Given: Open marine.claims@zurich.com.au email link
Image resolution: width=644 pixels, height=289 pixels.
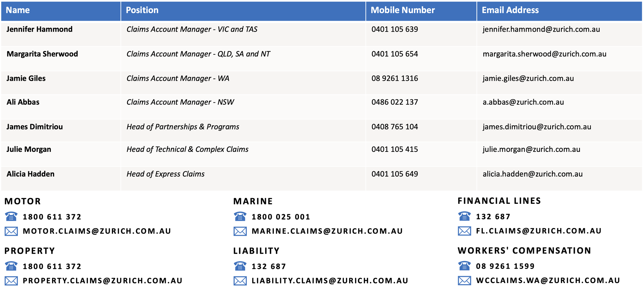Looking at the screenshot, I should tap(327, 231).
